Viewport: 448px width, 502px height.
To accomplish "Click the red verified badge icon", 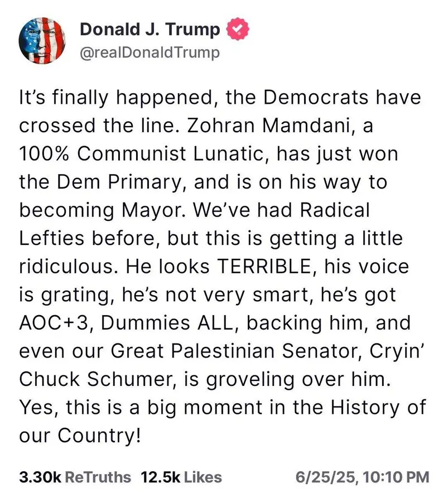I will (x=238, y=29).
